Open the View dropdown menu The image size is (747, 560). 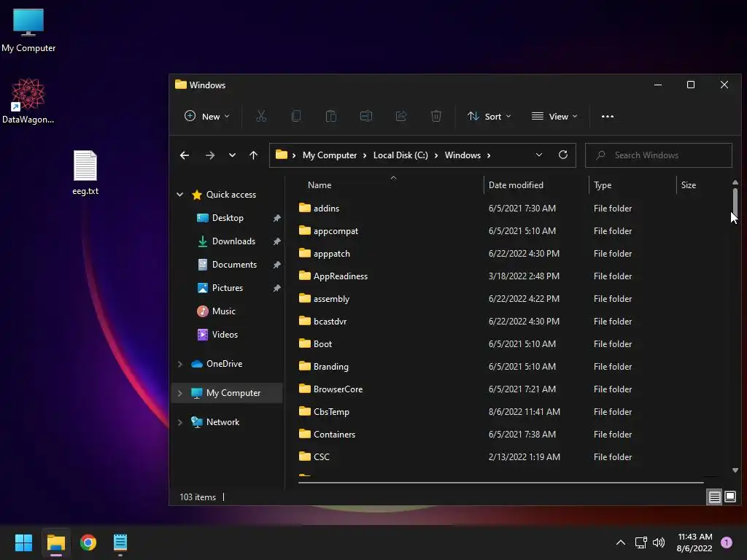(554, 116)
